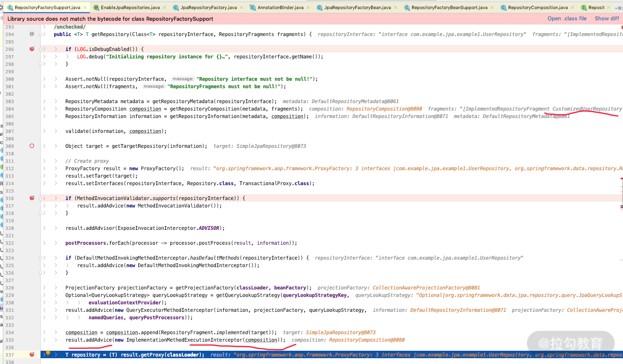Viewport: 623px width, 364px height.
Task: Click the fold end marker on line 318
Action: (x=40, y=213)
